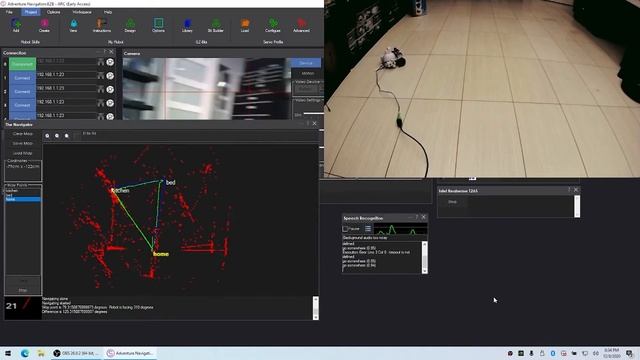Click the Save Map button
This screenshot has height=360, width=640.
click(22, 144)
